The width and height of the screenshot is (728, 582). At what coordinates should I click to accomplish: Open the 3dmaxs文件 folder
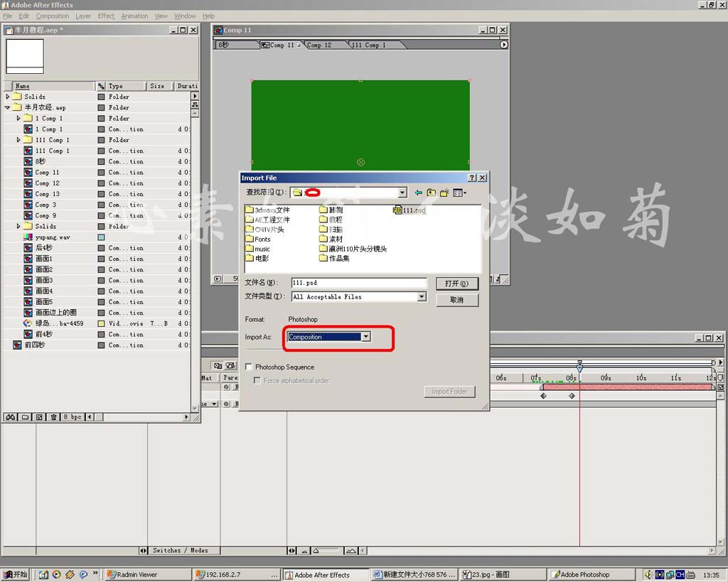point(267,210)
